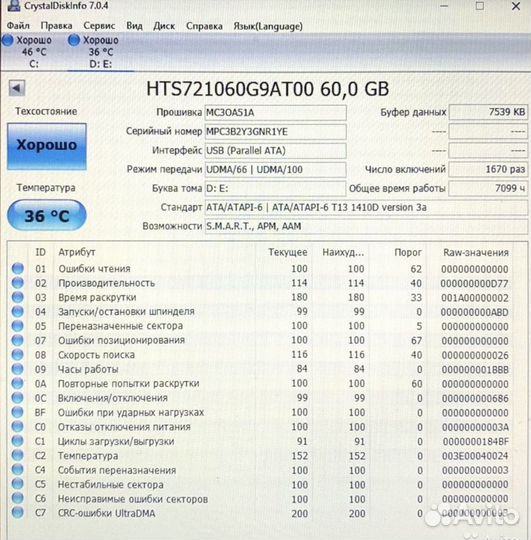This screenshot has width=531, height=540.
Task: Select the Ошибки чтения attribute text
Action: click(94, 269)
